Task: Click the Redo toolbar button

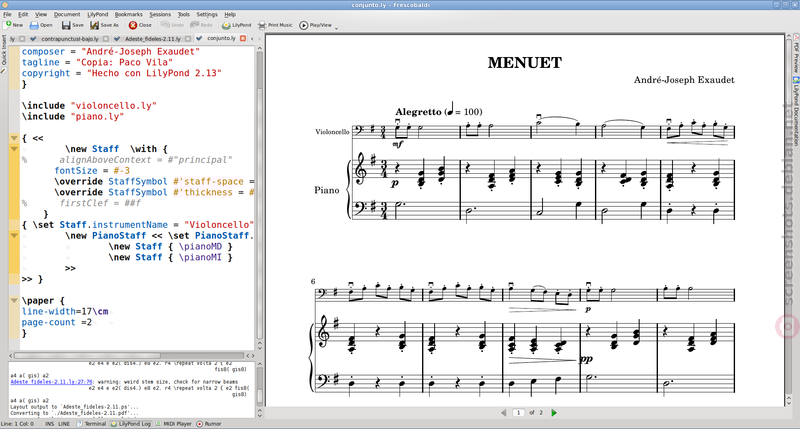Action: (x=202, y=25)
